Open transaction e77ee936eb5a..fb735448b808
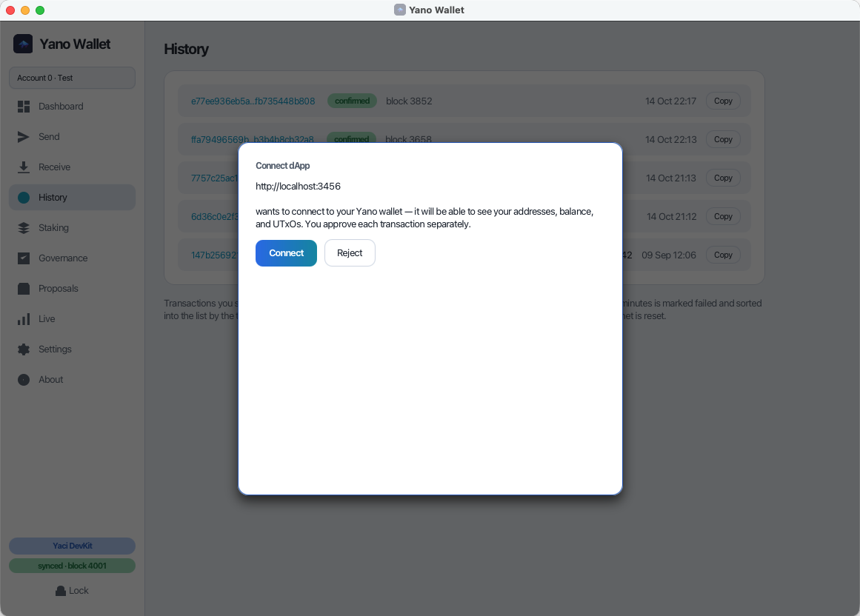Screen dimensions: 860x616 pyautogui.click(x=253, y=101)
